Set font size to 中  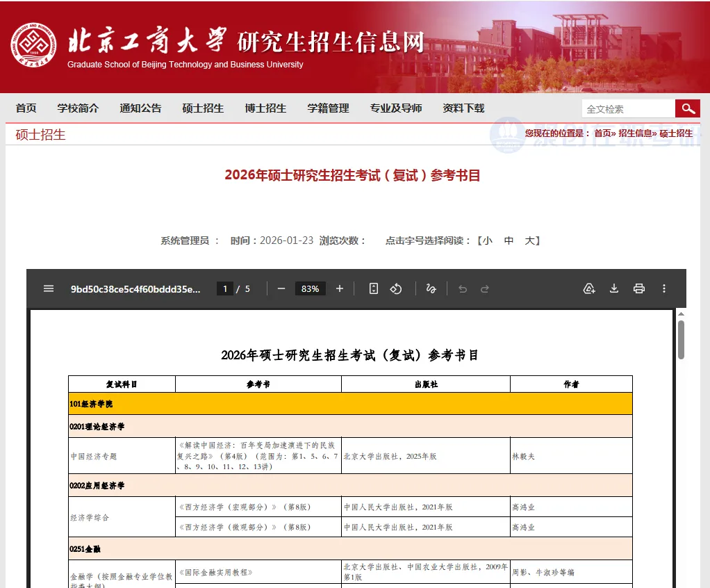509,240
